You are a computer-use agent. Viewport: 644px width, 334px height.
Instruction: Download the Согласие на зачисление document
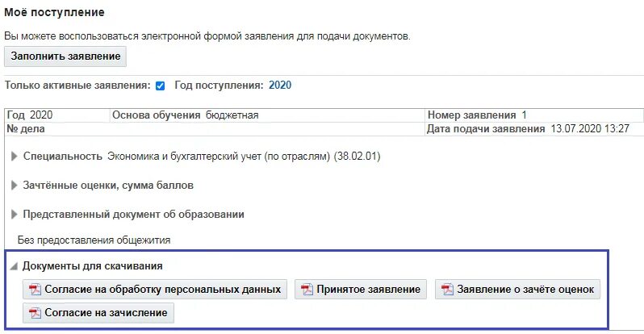click(x=98, y=313)
